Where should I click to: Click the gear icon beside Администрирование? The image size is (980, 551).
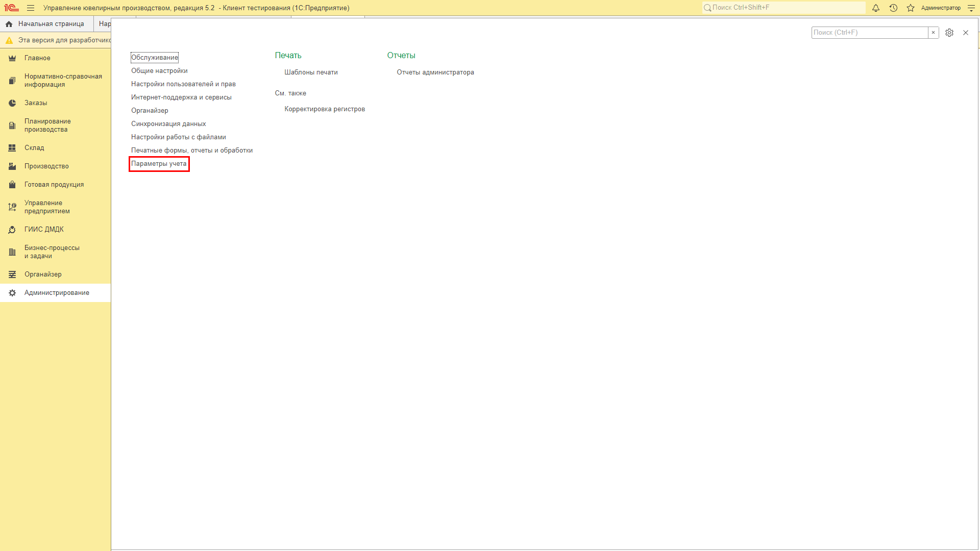12,293
